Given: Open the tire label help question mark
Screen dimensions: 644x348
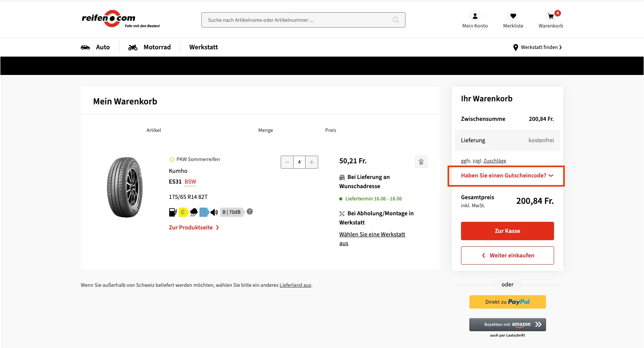Looking at the screenshot, I should click(x=250, y=211).
